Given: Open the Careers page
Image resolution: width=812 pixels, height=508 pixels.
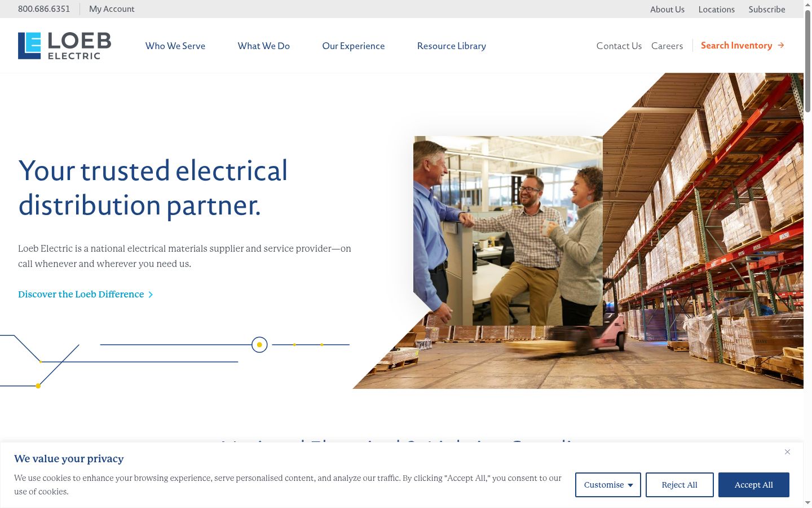Looking at the screenshot, I should click(667, 46).
